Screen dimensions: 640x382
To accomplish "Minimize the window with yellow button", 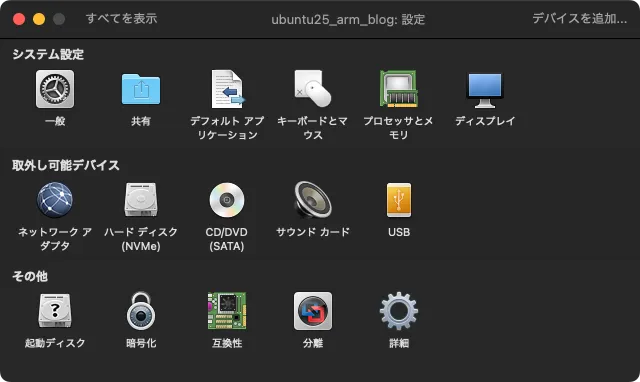I will click(39, 19).
